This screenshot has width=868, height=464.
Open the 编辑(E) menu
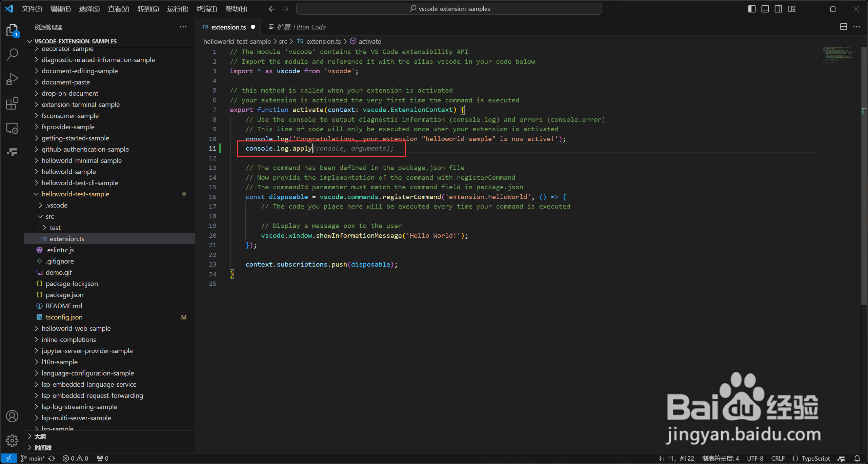(60, 9)
